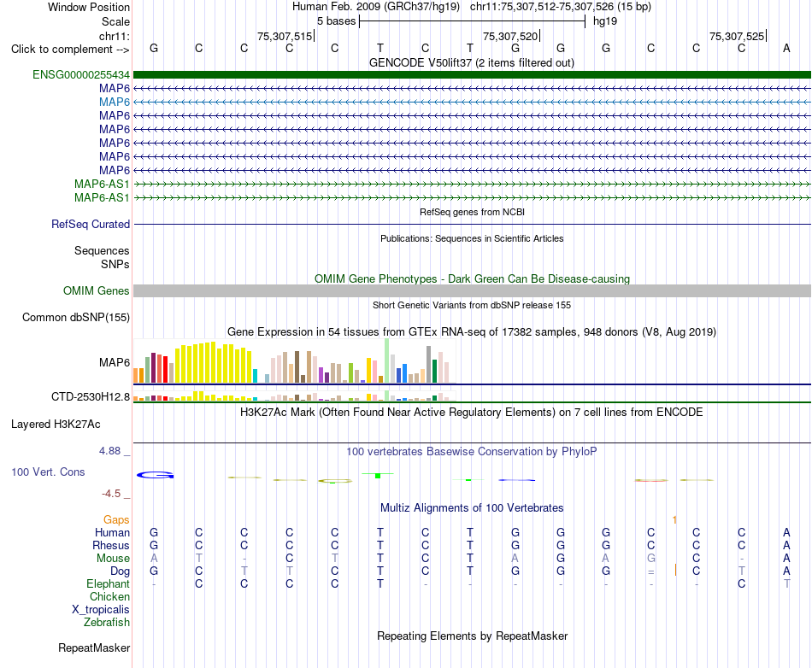Image resolution: width=812 pixels, height=668 pixels.
Task: Click the CTD-2530H12.8 label
Action: click(90, 397)
